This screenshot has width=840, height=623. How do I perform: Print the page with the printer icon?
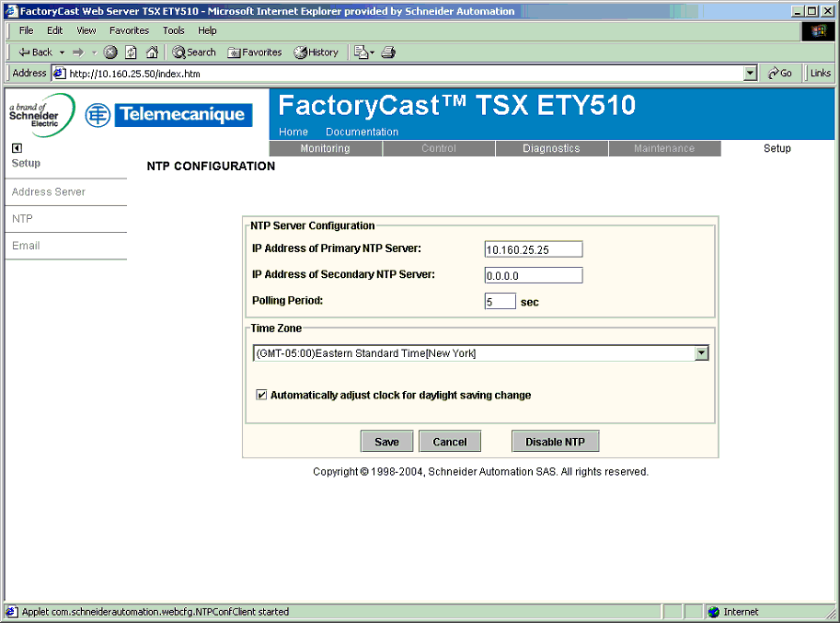coord(388,52)
